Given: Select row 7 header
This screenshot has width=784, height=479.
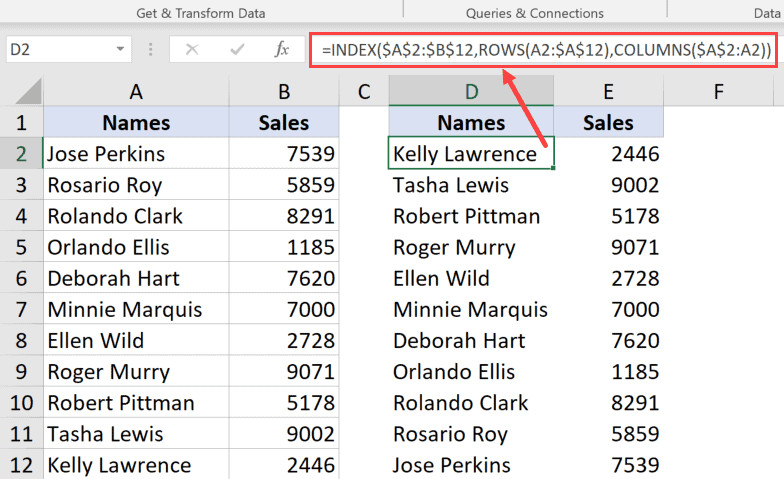Looking at the screenshot, I should 22,310.
